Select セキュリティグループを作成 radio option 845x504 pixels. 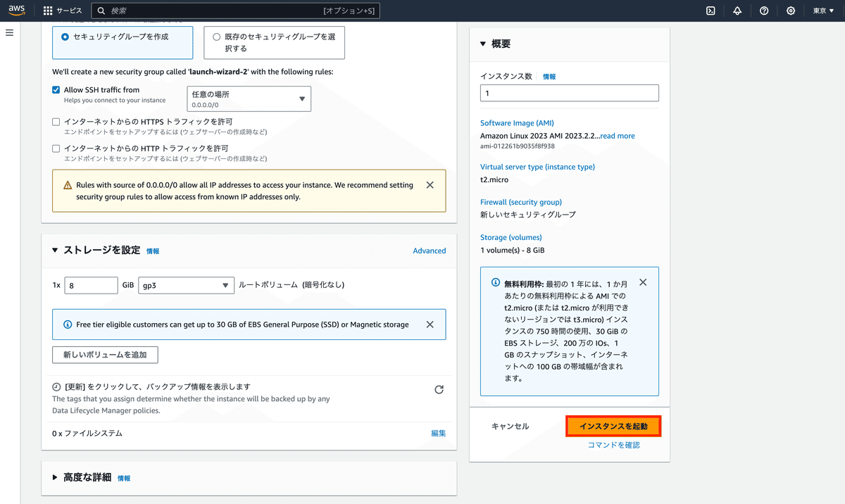65,37
